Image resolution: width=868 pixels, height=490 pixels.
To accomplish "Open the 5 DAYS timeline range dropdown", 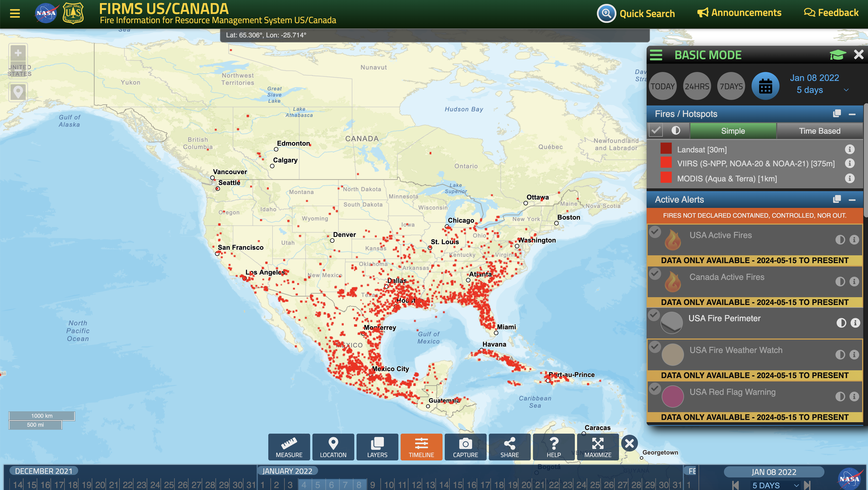I will click(796, 485).
